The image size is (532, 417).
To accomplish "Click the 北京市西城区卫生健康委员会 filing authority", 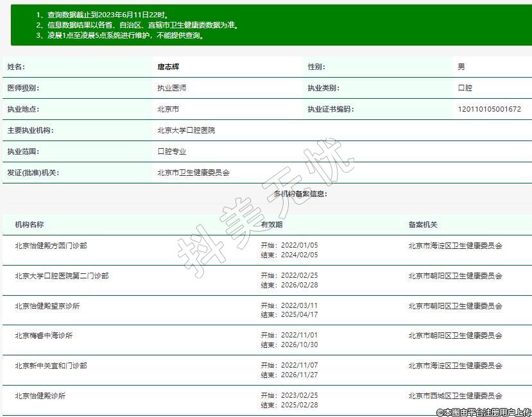I will pos(455,396).
